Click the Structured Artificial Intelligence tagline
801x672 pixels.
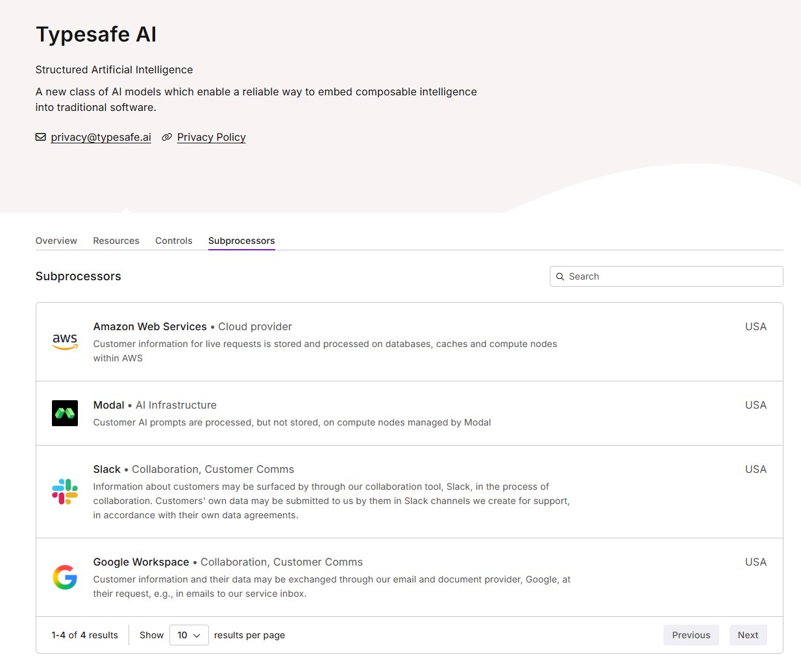pos(114,69)
